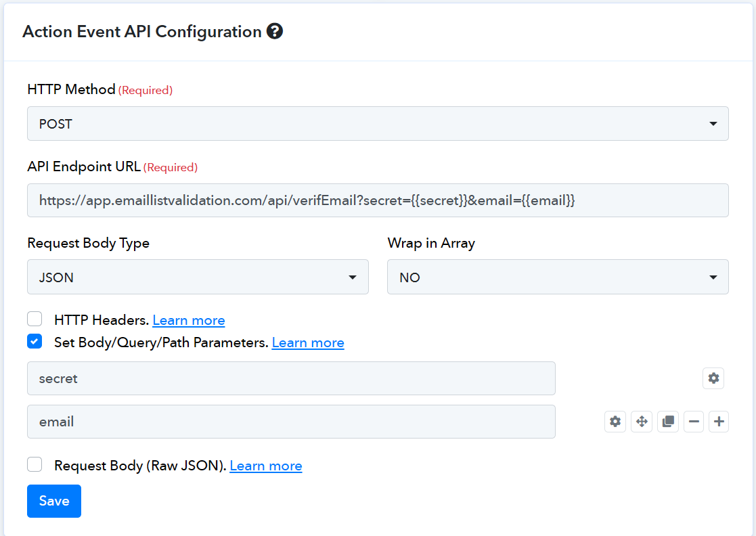The height and width of the screenshot is (536, 756).
Task: Uncheck Set Body/Query/Path Parameters checkbox
Action: 35,342
